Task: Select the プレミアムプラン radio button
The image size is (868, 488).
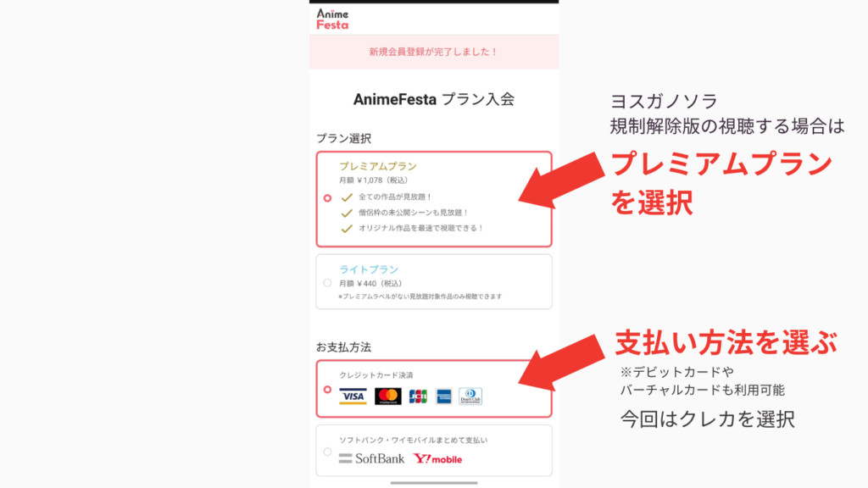Action: point(327,197)
